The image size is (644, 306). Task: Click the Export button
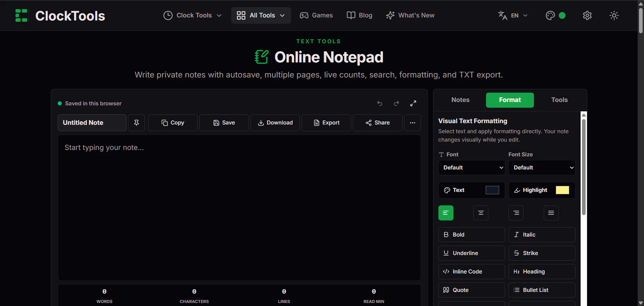tap(326, 123)
